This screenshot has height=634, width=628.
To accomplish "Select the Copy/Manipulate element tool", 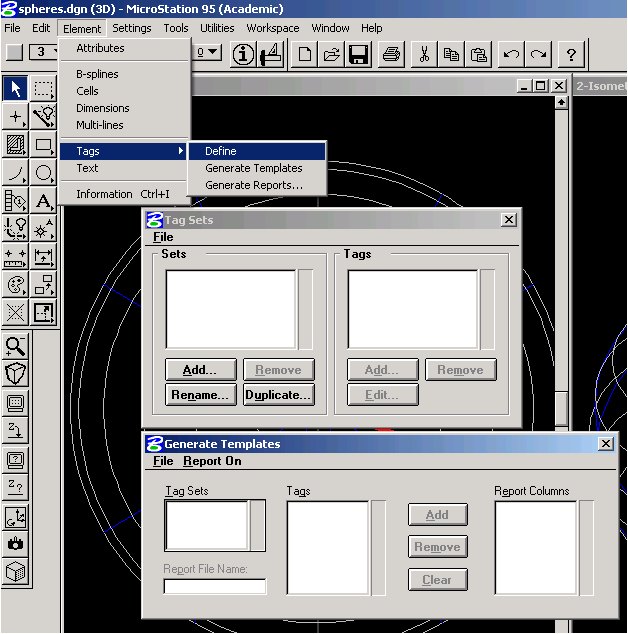I will pyautogui.click(x=43, y=285).
